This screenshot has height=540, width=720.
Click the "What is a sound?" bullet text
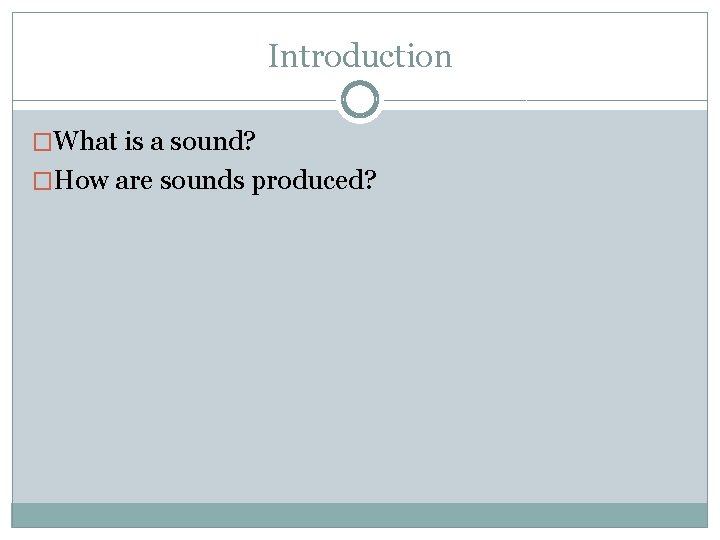[154, 141]
